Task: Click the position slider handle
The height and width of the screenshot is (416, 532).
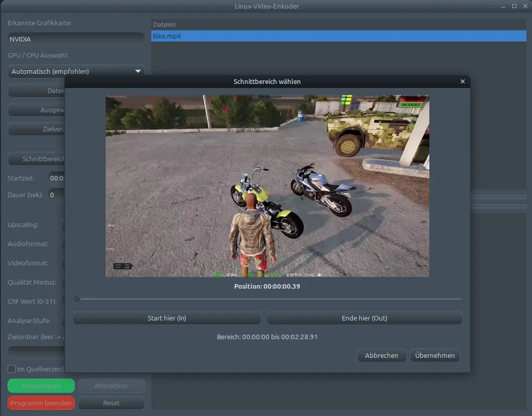Action: click(x=77, y=299)
